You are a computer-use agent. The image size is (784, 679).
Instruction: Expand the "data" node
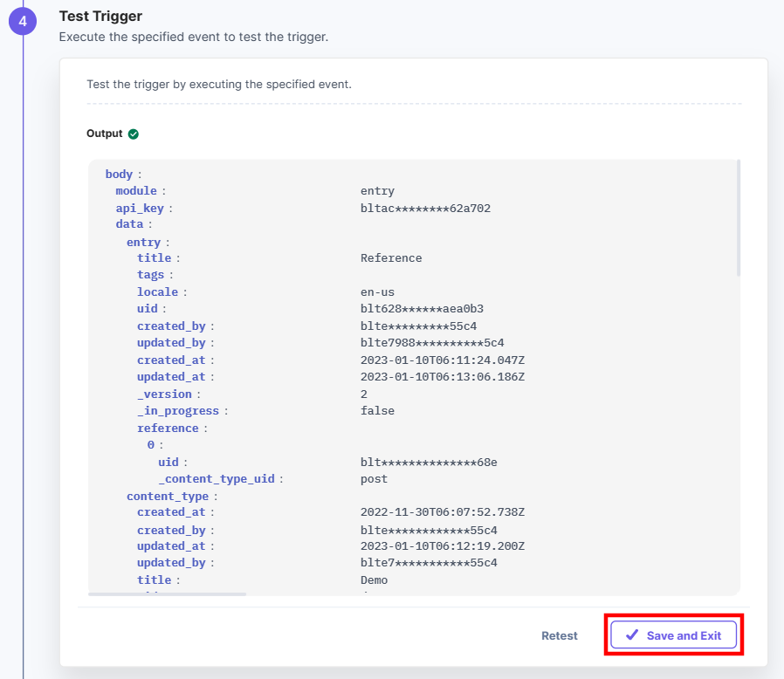pos(127,224)
